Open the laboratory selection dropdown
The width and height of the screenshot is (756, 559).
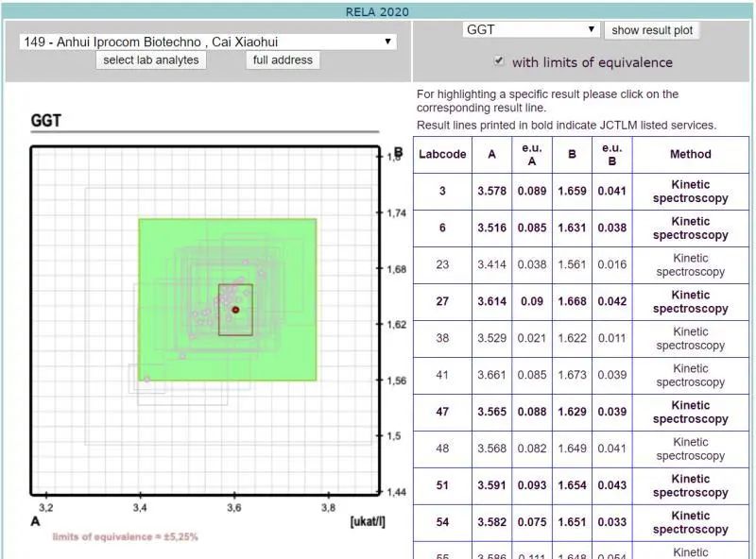click(x=207, y=42)
